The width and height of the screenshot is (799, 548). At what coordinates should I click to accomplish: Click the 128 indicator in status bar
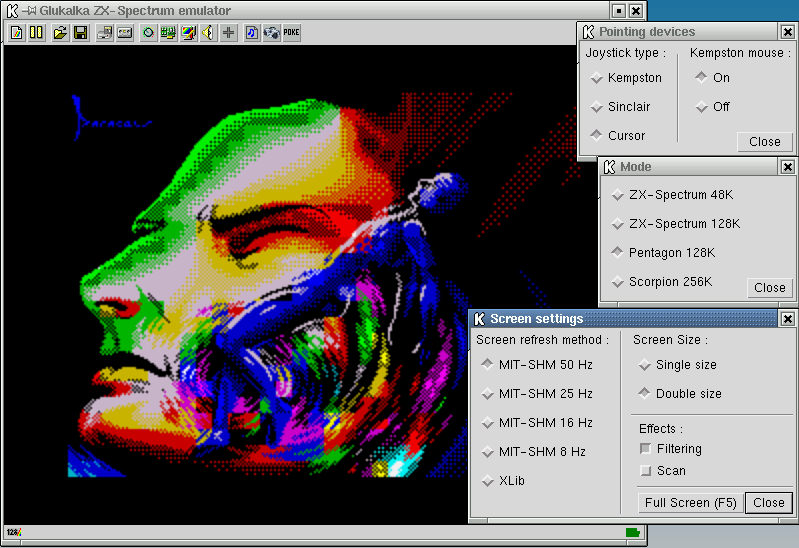click(14, 532)
